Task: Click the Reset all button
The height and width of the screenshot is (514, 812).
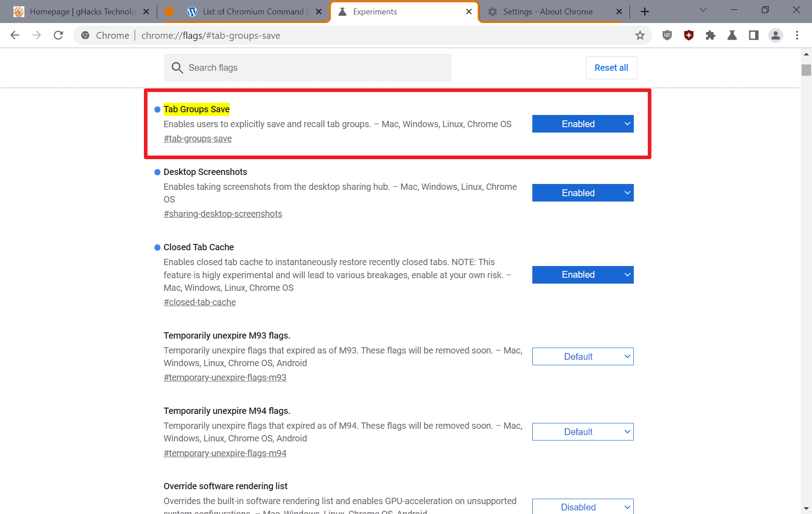Action: click(x=611, y=68)
